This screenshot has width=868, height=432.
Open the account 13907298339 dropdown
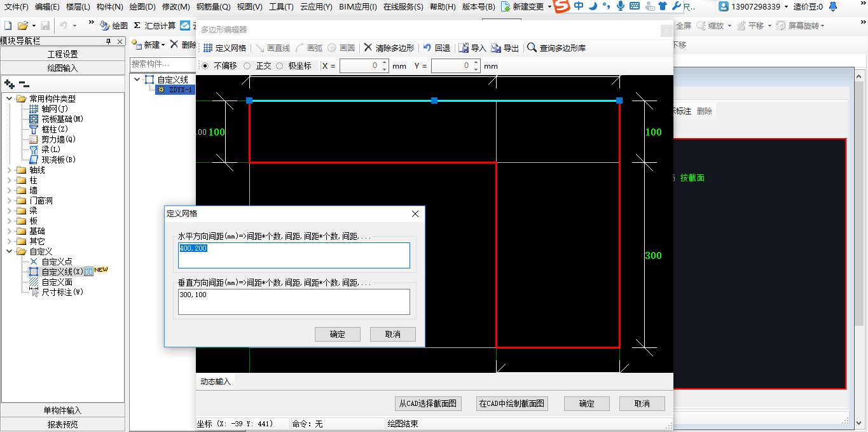tap(786, 7)
